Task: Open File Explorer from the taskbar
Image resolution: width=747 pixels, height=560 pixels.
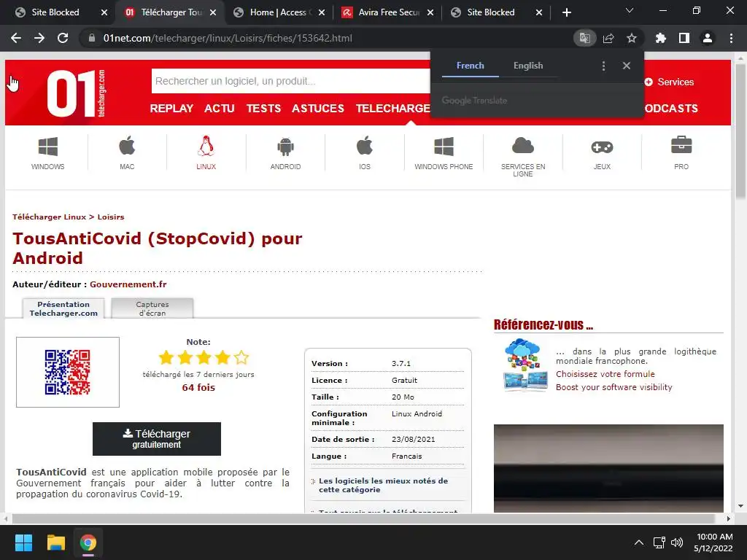Action: pyautogui.click(x=55, y=542)
